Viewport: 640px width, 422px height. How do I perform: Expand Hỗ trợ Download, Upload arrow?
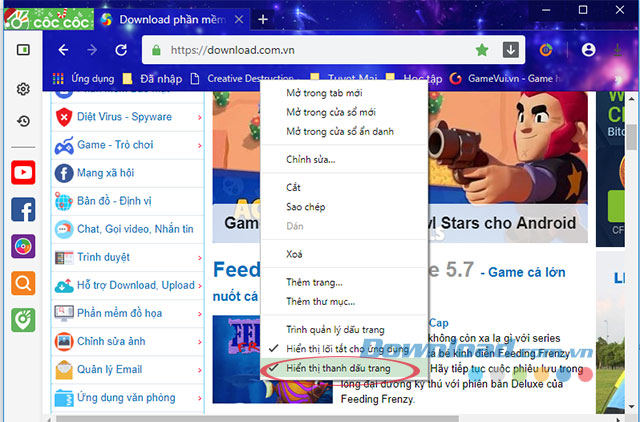tap(200, 286)
